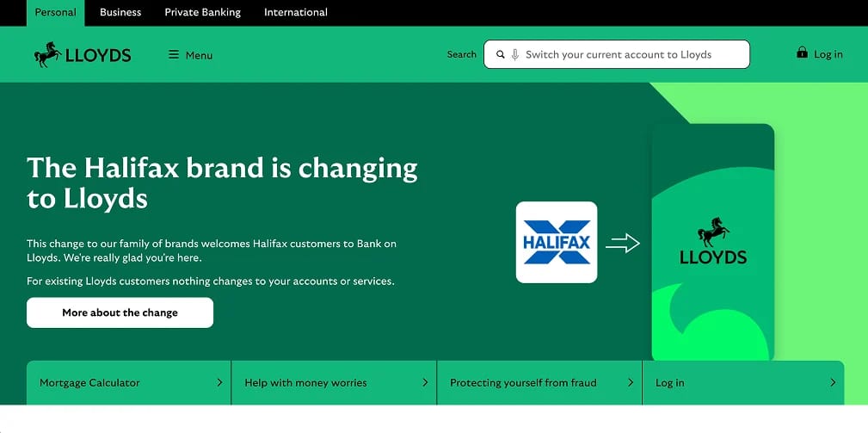Select the Personal tab
Viewport: 868px width, 433px height.
pyautogui.click(x=55, y=12)
